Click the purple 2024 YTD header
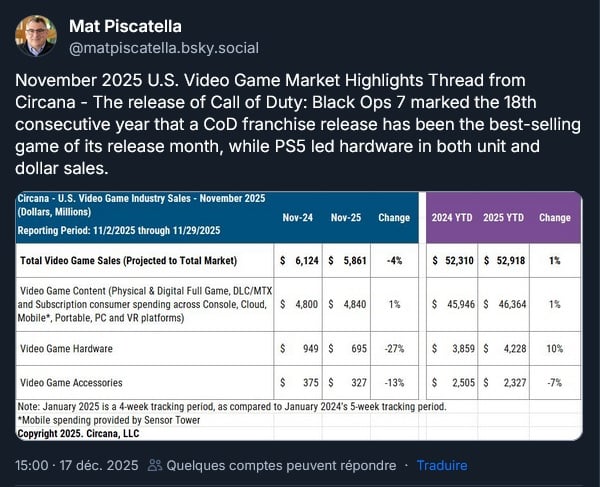The height and width of the screenshot is (487, 600). [452, 216]
